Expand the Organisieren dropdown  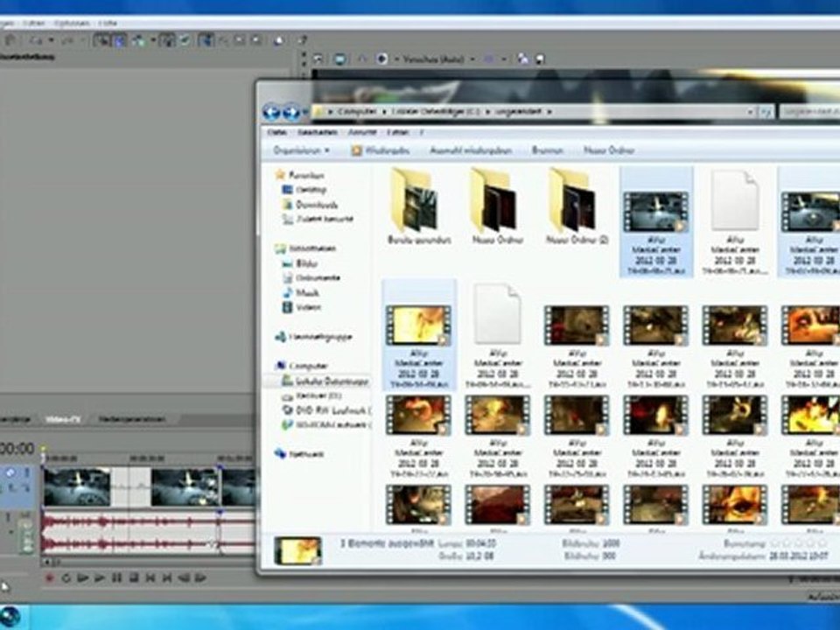pos(301,150)
